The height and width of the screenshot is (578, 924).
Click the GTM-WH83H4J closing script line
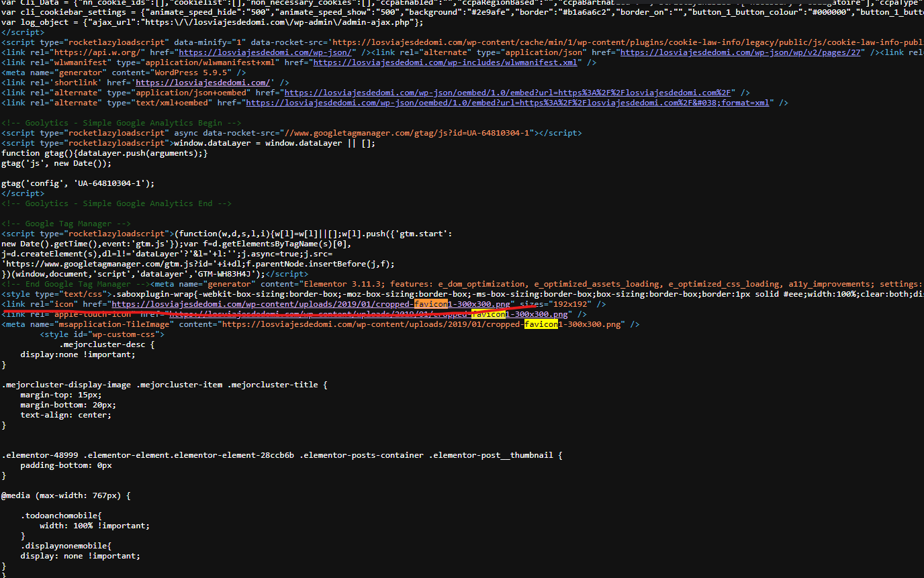pos(154,274)
